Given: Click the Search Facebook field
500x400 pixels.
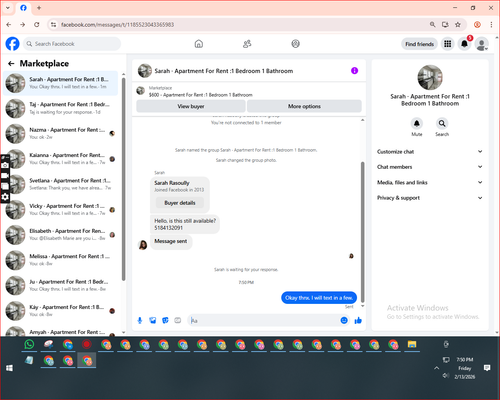Looking at the screenshot, I should 72,44.
